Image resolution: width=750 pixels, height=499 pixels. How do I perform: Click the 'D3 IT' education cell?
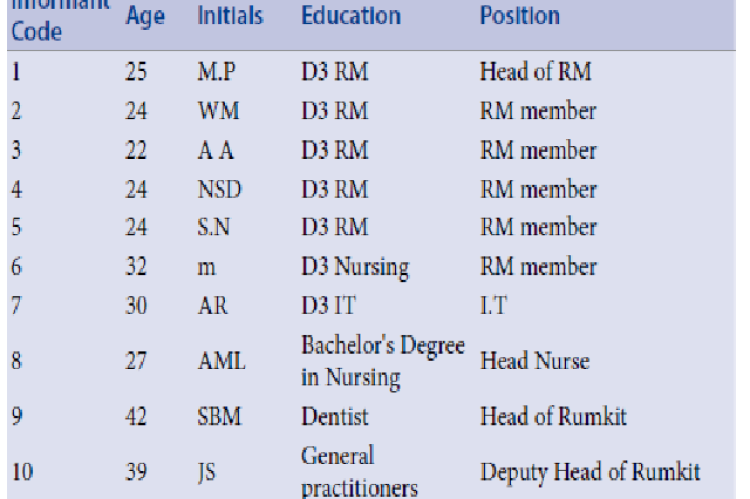328,305
